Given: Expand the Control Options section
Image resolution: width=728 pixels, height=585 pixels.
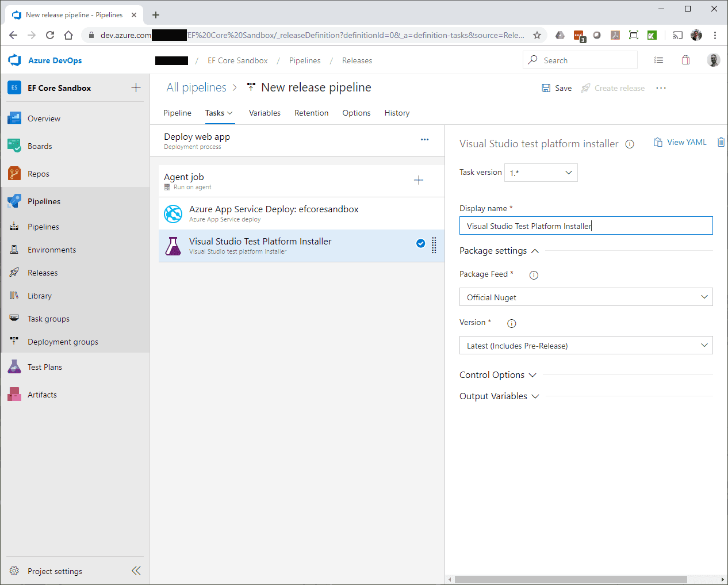Looking at the screenshot, I should coord(498,375).
